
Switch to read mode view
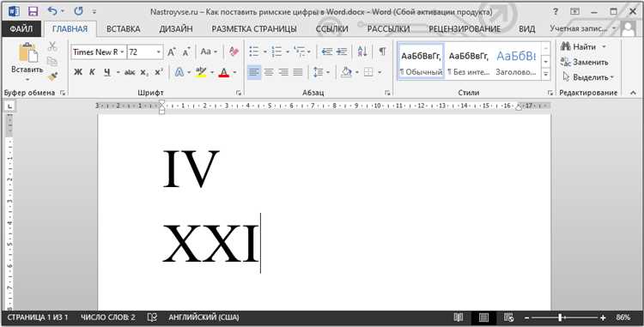[x=459, y=318]
